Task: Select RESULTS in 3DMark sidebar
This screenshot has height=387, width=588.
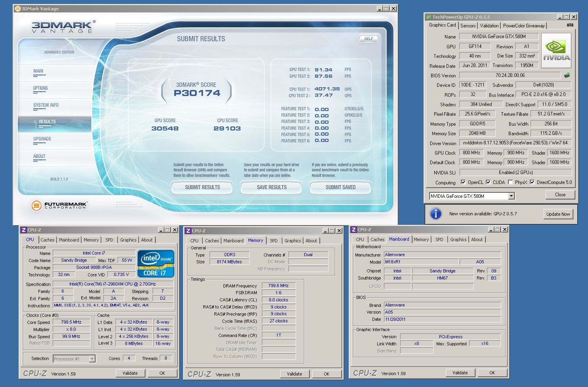Action: pyautogui.click(x=55, y=124)
